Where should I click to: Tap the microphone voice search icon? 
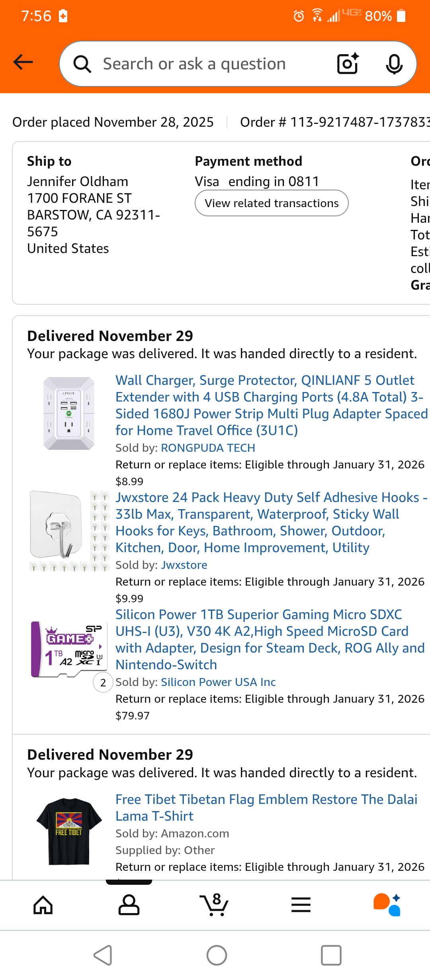click(394, 64)
